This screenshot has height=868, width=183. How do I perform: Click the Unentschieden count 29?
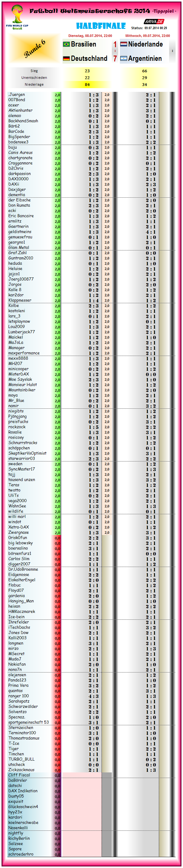(x=144, y=78)
